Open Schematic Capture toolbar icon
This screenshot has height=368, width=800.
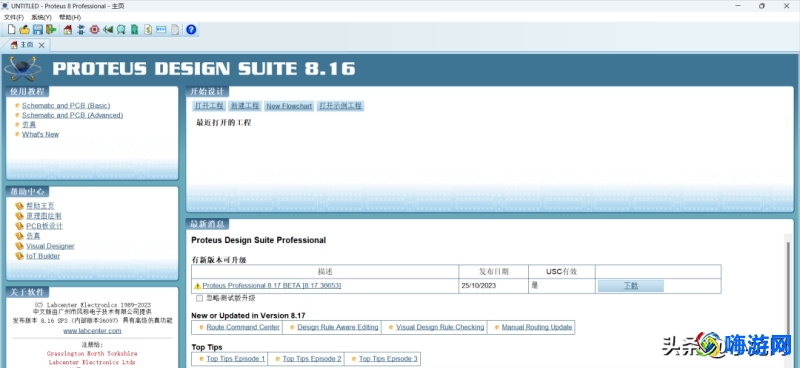click(81, 30)
